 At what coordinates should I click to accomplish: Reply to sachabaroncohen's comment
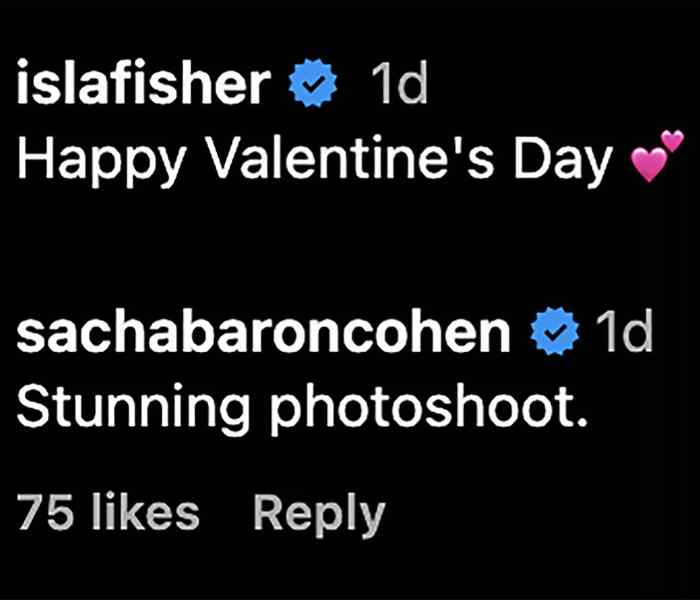coord(319,512)
